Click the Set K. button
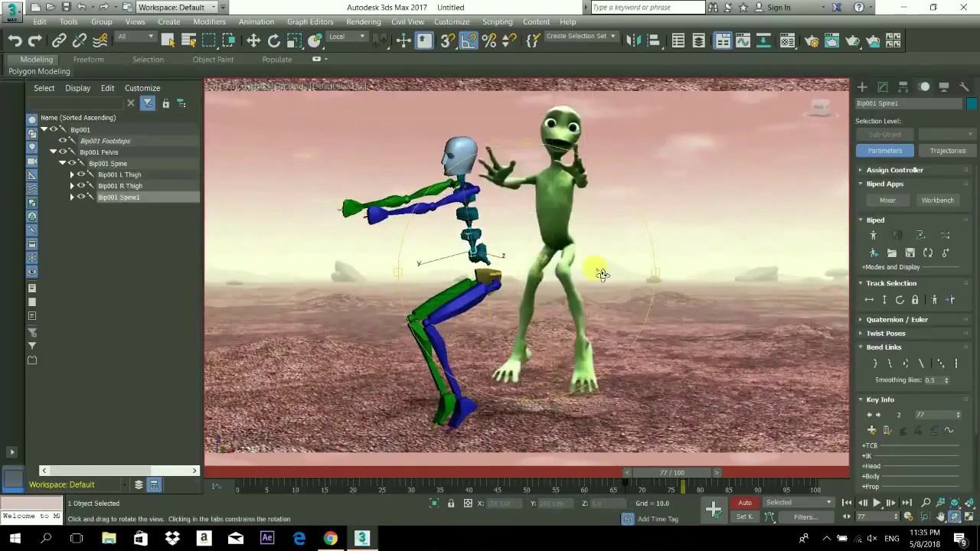 745,517
